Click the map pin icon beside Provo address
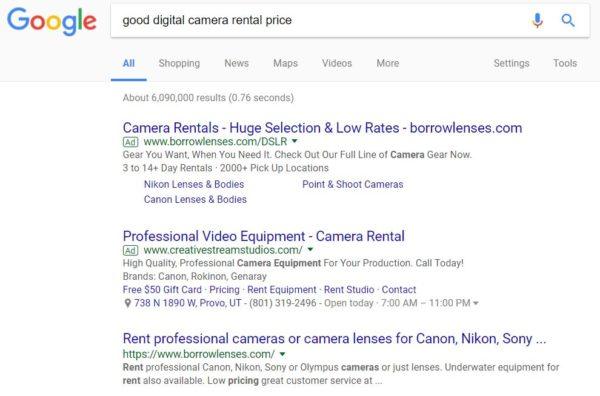Image resolution: width=600 pixels, height=396 pixels. (127, 303)
